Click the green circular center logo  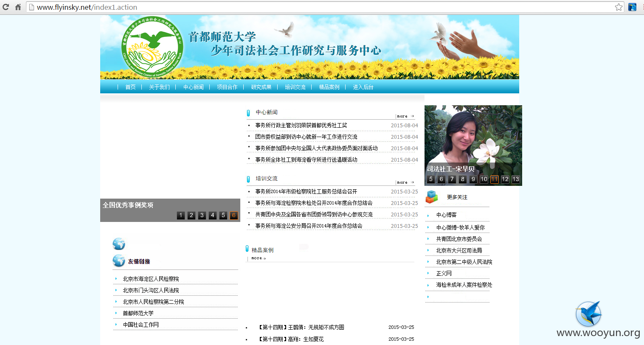pyautogui.click(x=152, y=48)
